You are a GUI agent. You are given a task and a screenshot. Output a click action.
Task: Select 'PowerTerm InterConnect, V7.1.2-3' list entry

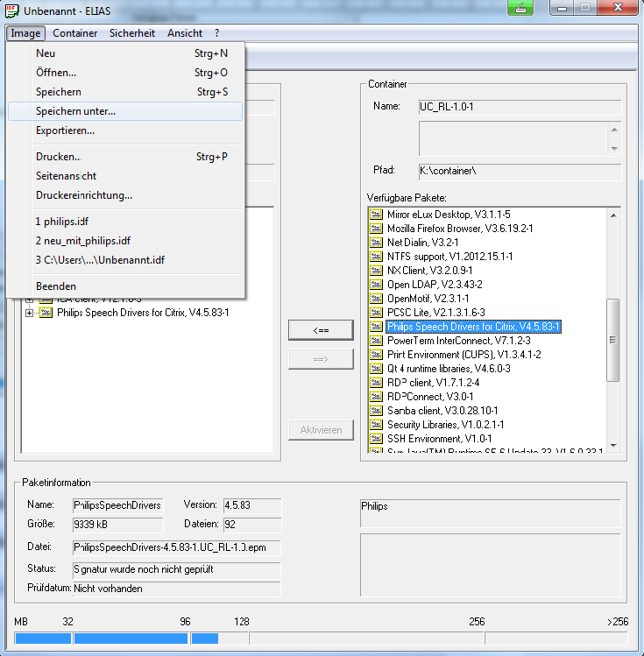point(458,341)
